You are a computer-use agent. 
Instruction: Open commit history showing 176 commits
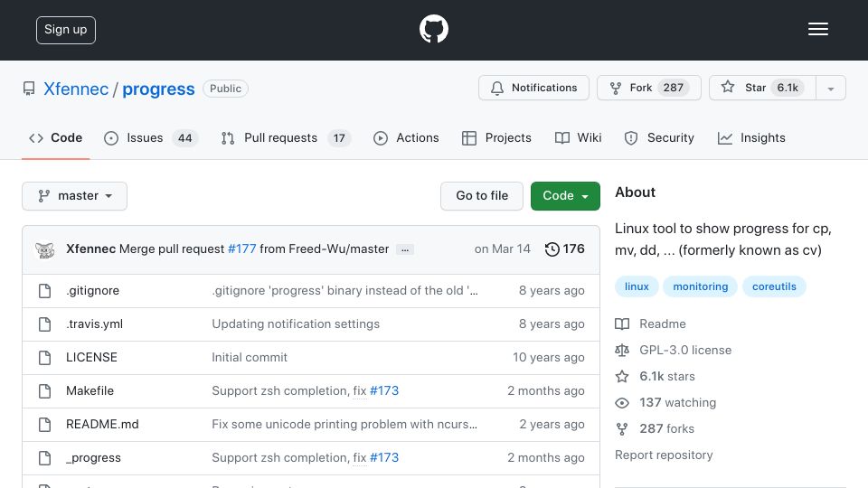tap(564, 249)
